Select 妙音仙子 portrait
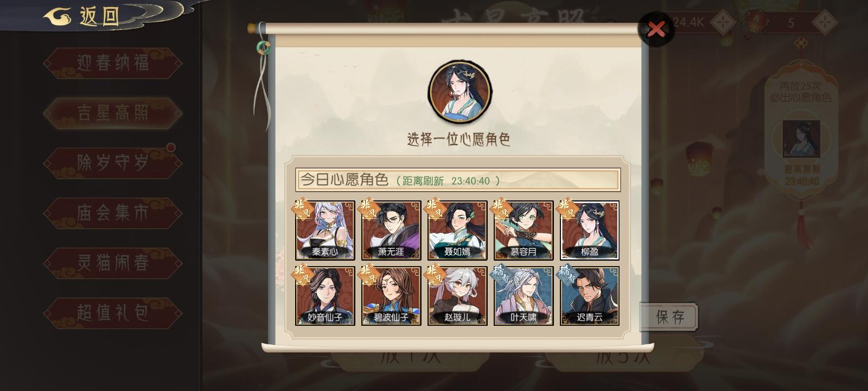The width and height of the screenshot is (868, 391). pyautogui.click(x=325, y=296)
